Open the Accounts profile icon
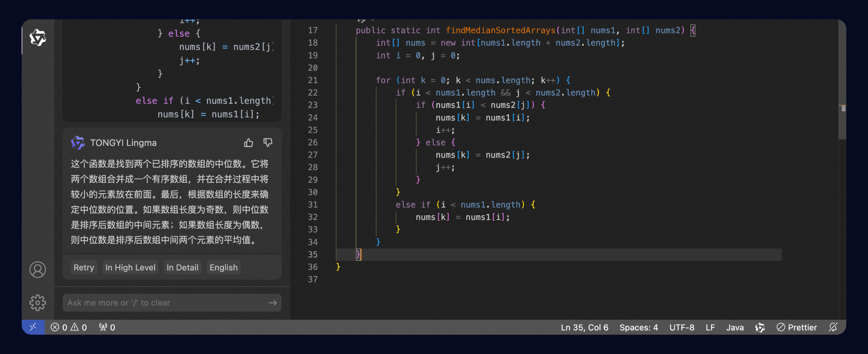 click(x=38, y=269)
